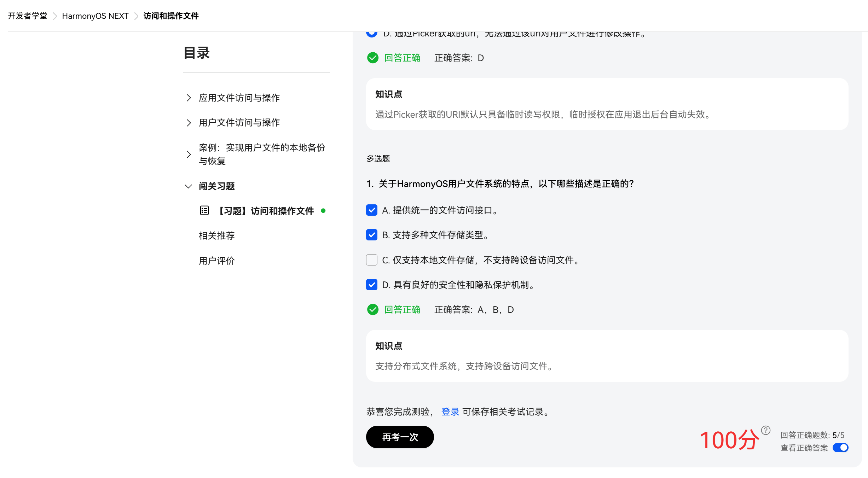The width and height of the screenshot is (868, 478).
Task: Turn off the 查看正确答案 switch
Action: [x=840, y=448]
